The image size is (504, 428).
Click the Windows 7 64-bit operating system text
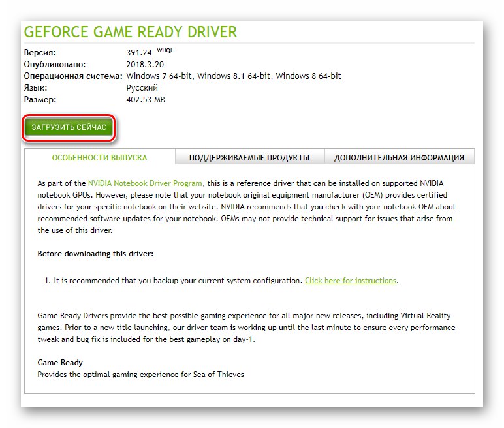point(160,76)
